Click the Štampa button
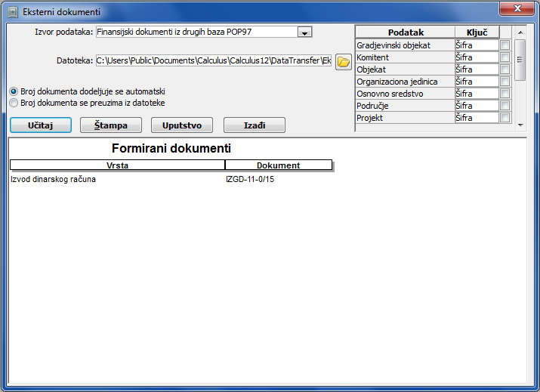The image size is (540, 392). 111,125
